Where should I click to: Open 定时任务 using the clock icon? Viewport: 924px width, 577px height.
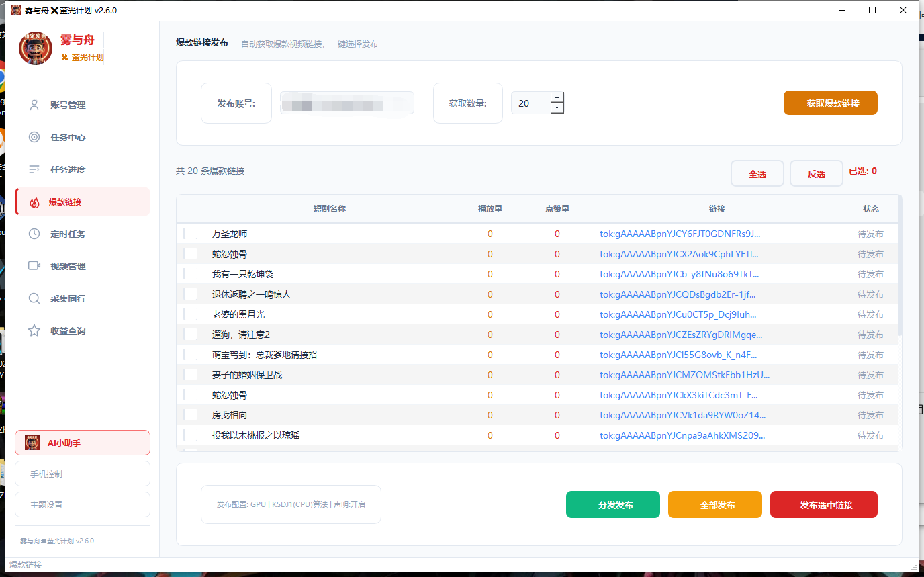point(34,234)
